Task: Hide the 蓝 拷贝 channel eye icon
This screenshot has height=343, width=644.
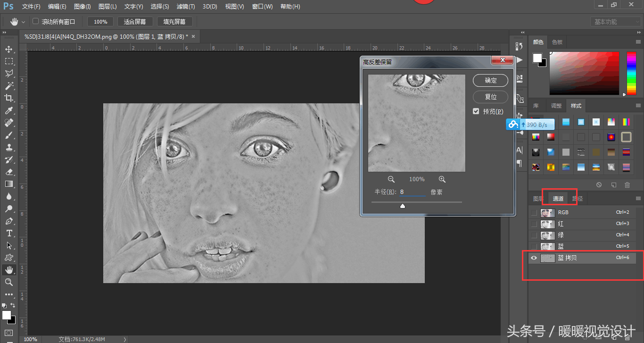Action: [x=534, y=258]
